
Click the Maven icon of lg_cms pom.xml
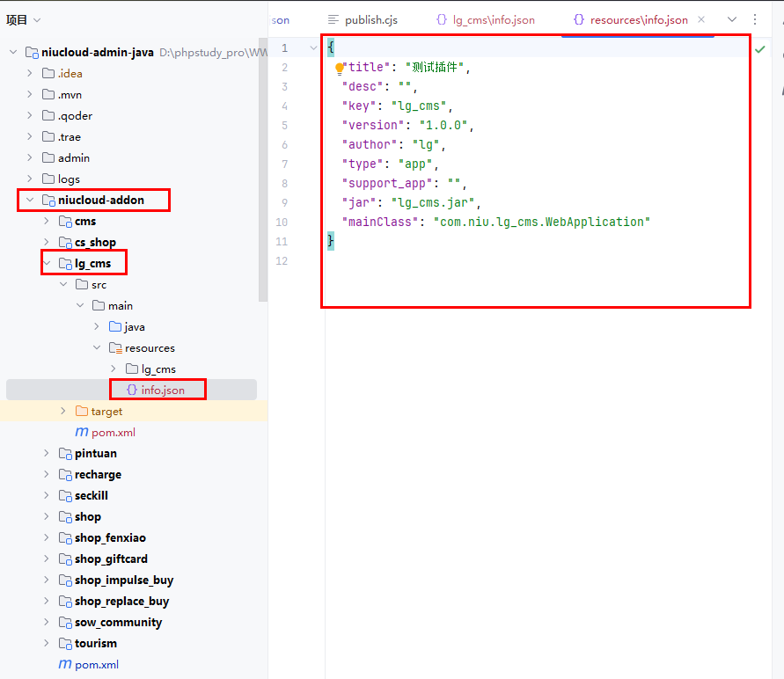point(82,433)
